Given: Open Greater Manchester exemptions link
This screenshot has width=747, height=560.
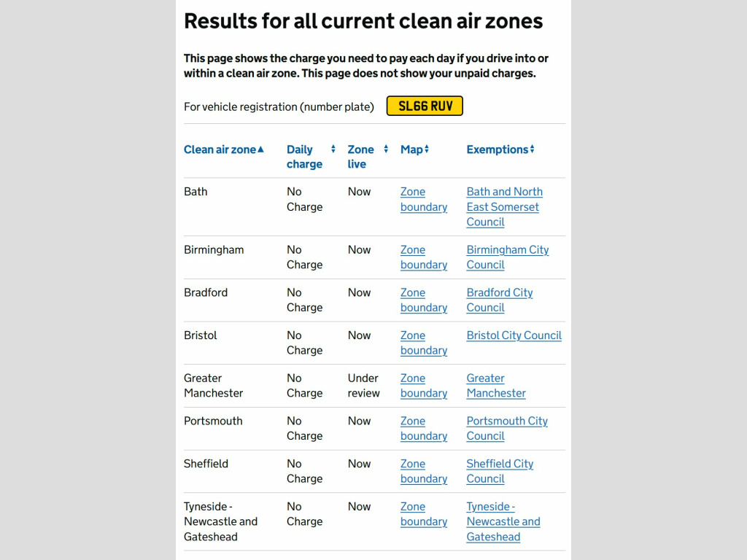Looking at the screenshot, I should pos(496,386).
